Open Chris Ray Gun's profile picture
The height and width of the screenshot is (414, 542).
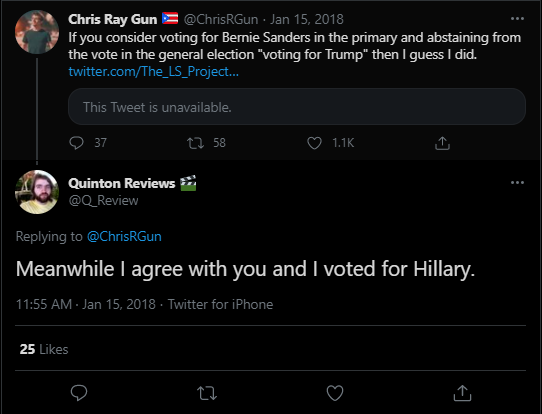coord(37,32)
